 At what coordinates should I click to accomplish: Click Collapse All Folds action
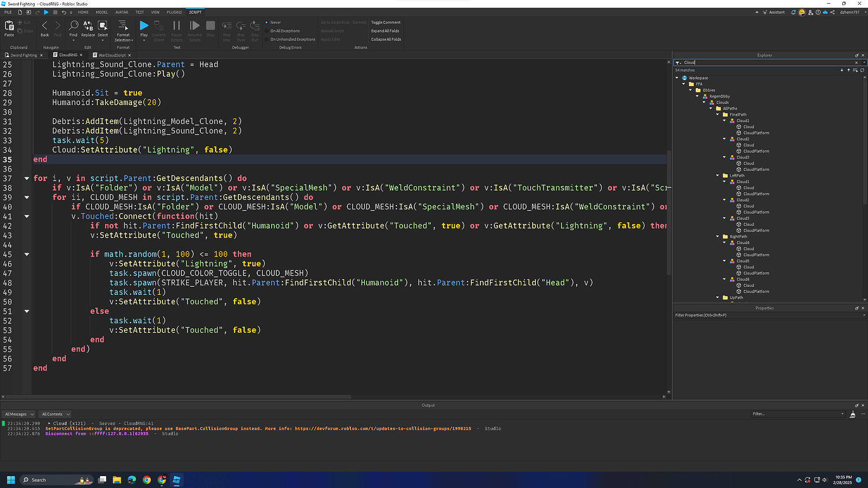pyautogui.click(x=386, y=39)
